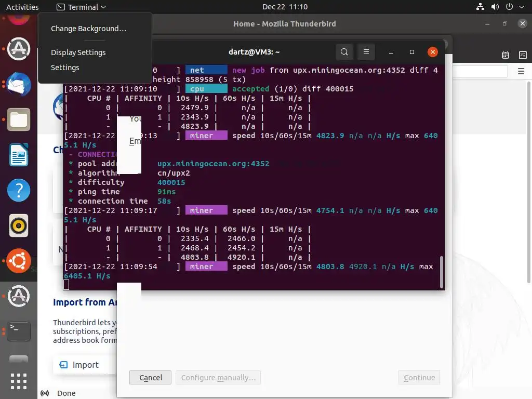Viewport: 532px width, 399px height.
Task: Click the network status icon in the top bar
Action: 480,7
